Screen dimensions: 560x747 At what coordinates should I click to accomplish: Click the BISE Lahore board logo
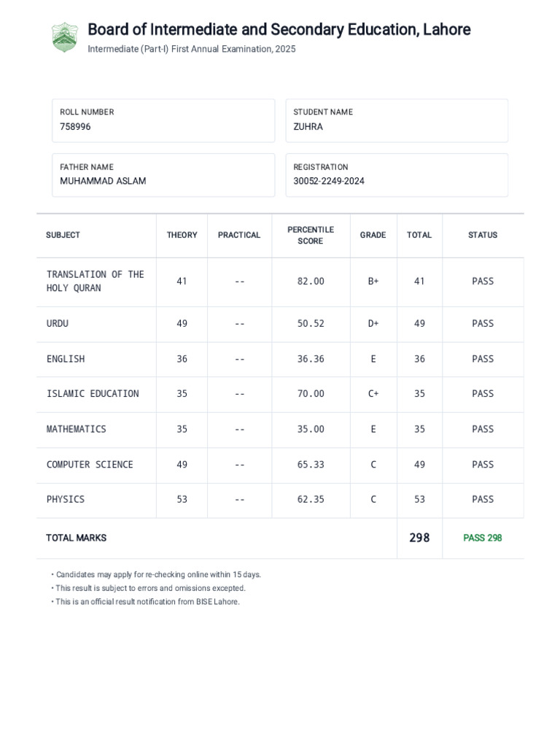(64, 37)
